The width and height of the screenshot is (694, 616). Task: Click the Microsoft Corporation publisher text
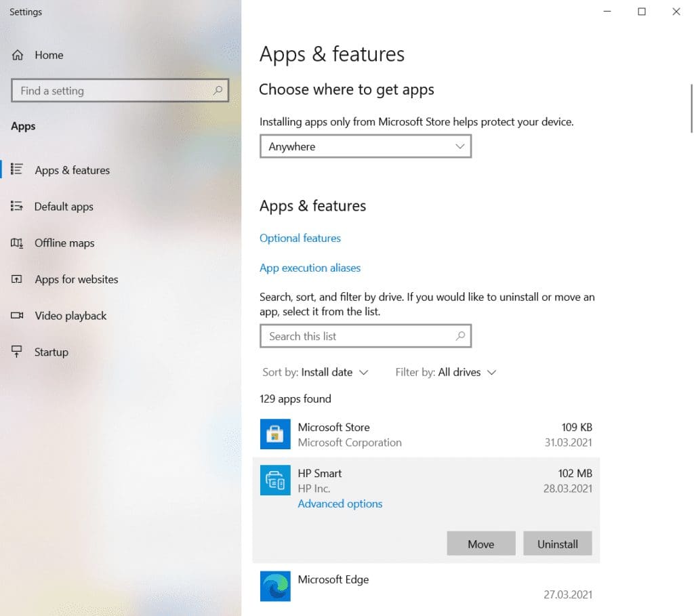click(350, 442)
